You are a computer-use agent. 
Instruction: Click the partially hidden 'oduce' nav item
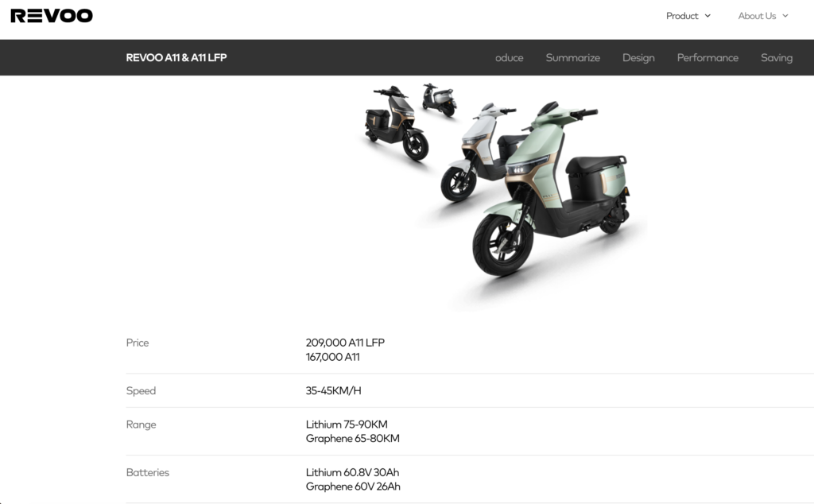(x=509, y=58)
